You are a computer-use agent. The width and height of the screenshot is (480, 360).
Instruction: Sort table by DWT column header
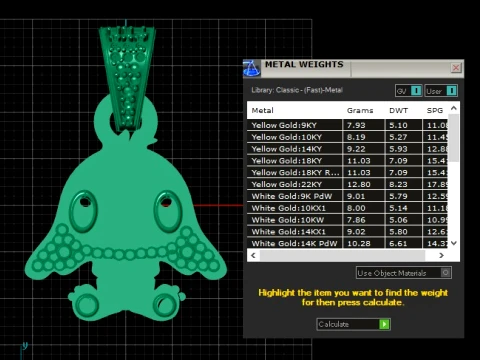398,110
